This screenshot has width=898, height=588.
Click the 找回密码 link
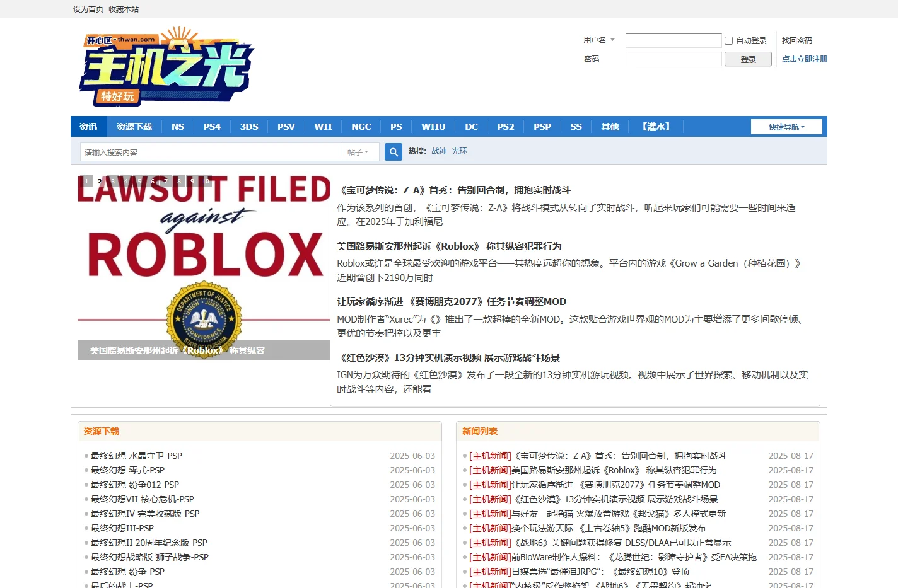[x=797, y=40]
